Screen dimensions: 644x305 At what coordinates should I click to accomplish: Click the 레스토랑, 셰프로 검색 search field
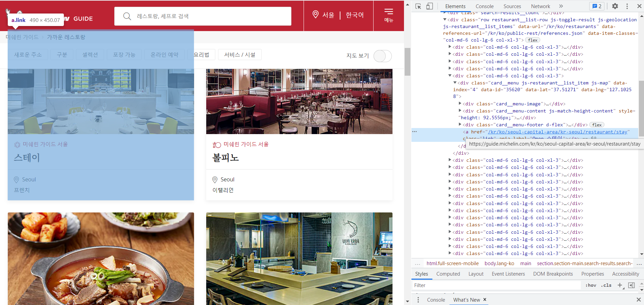coord(203,16)
